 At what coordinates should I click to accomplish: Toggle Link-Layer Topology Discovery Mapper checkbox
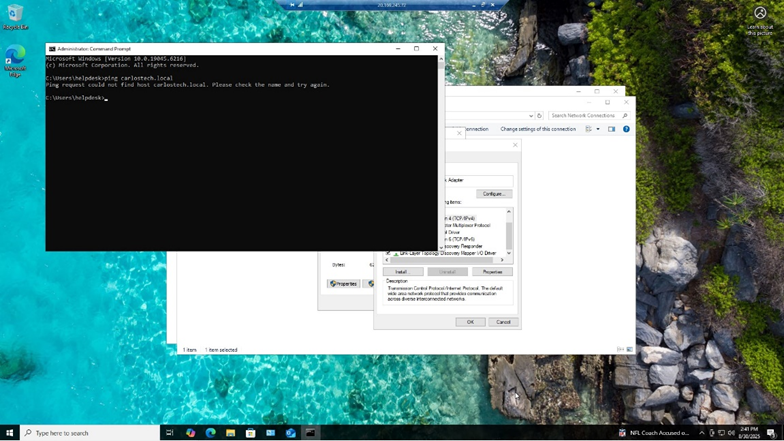tap(388, 253)
